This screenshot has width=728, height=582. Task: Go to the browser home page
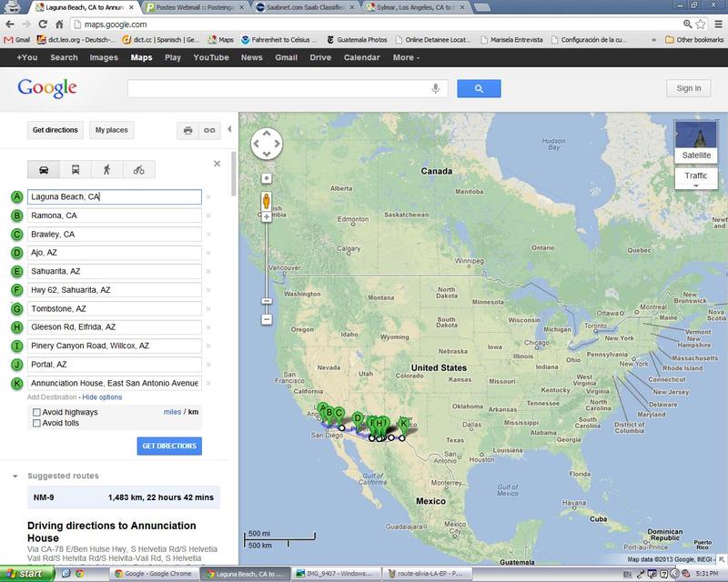59,25
